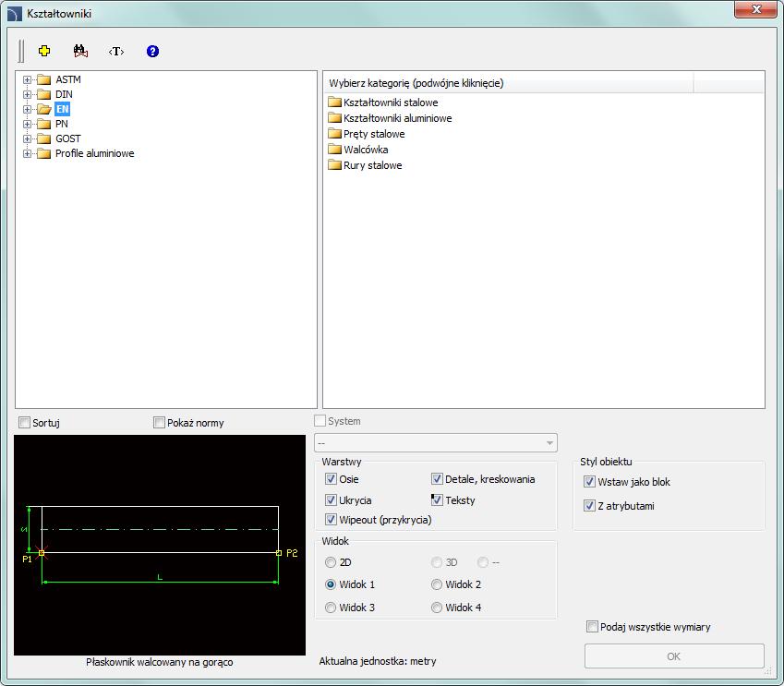Uncheck the Ukrycia layer checkbox

pos(331,499)
